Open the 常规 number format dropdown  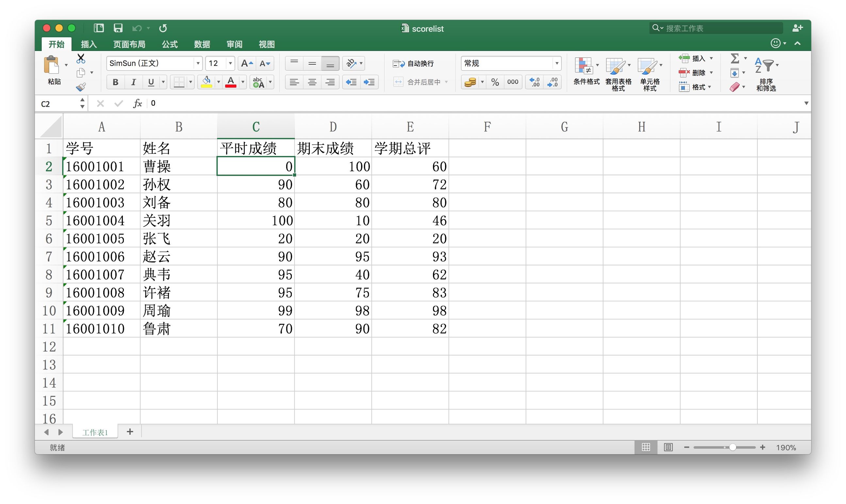[x=556, y=64]
